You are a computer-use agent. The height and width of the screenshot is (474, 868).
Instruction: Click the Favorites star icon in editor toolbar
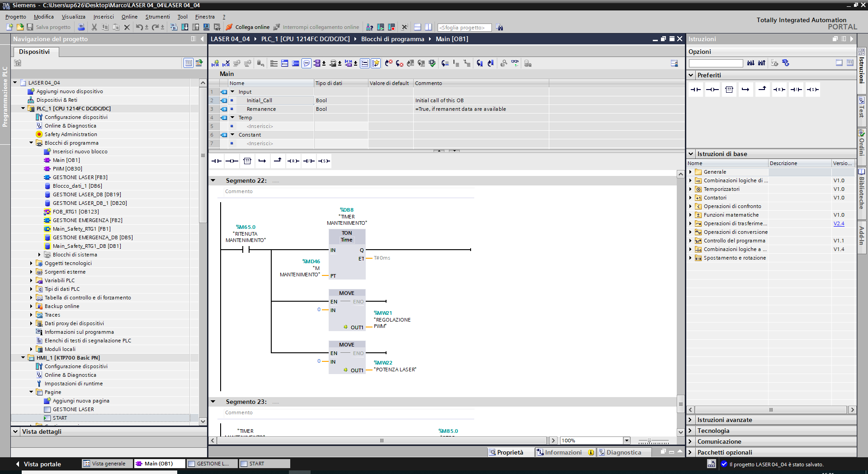(x=376, y=63)
